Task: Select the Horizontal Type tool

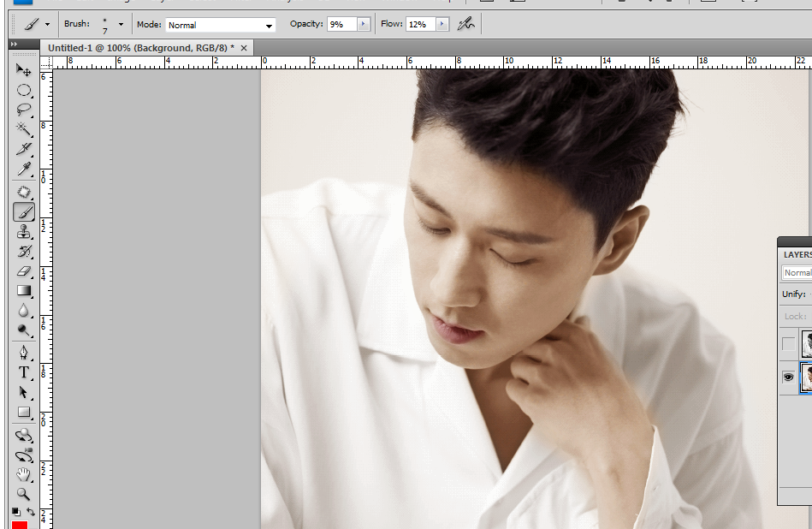Action: pos(23,372)
